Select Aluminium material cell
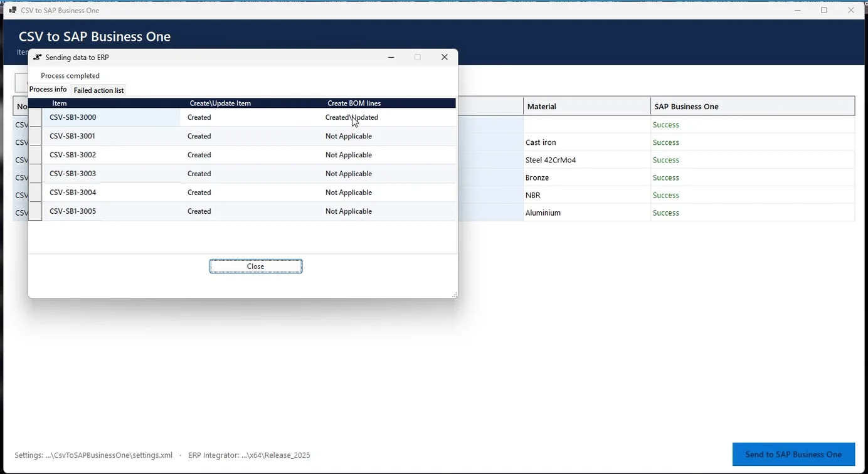Screen dimensions: 868x474 [x=586, y=213]
